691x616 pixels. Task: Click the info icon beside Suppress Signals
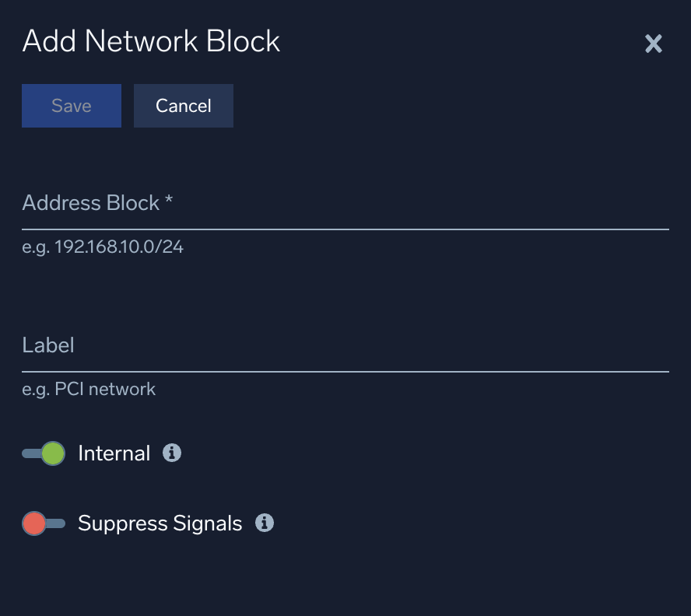click(x=265, y=523)
